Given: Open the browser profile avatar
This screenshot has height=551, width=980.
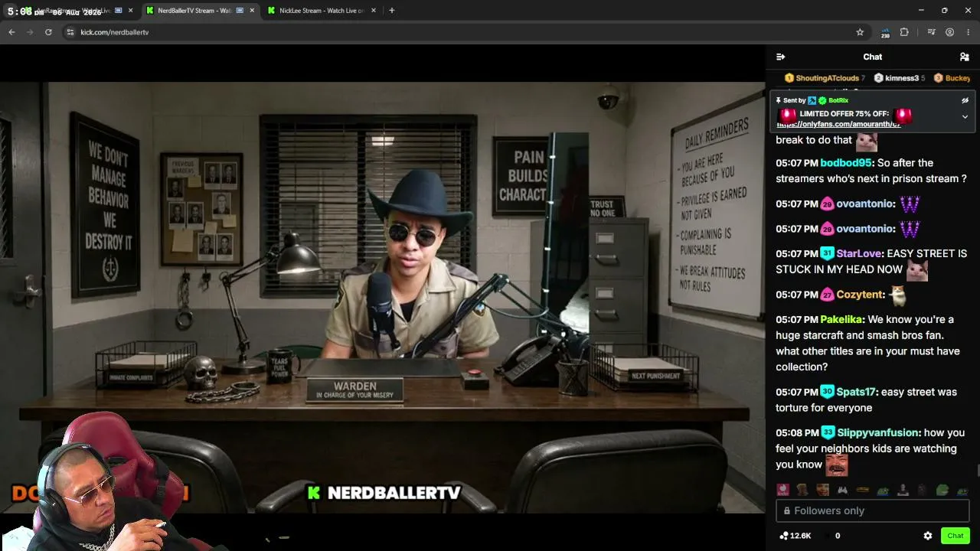Looking at the screenshot, I should (949, 32).
